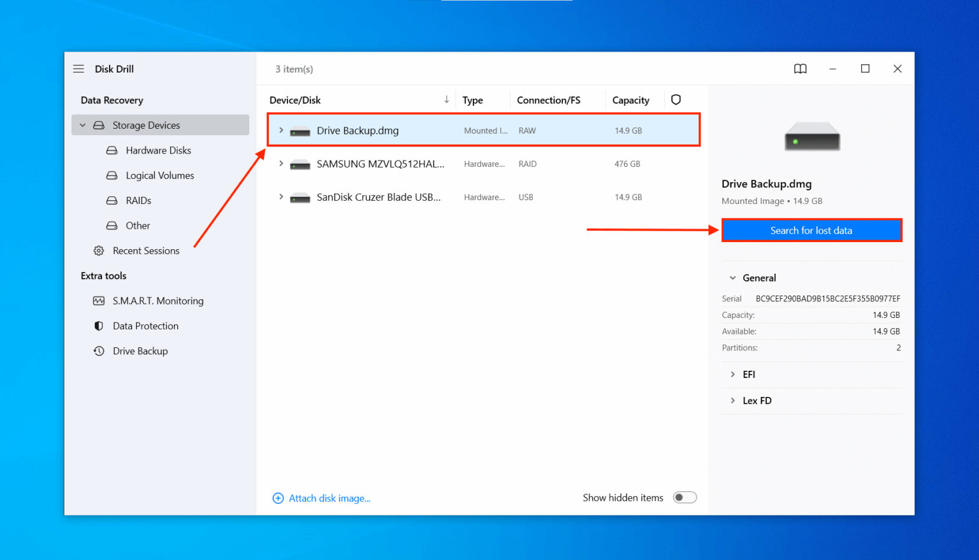Open Recent Sessions via its gear icon
The image size is (979, 560).
tap(99, 250)
